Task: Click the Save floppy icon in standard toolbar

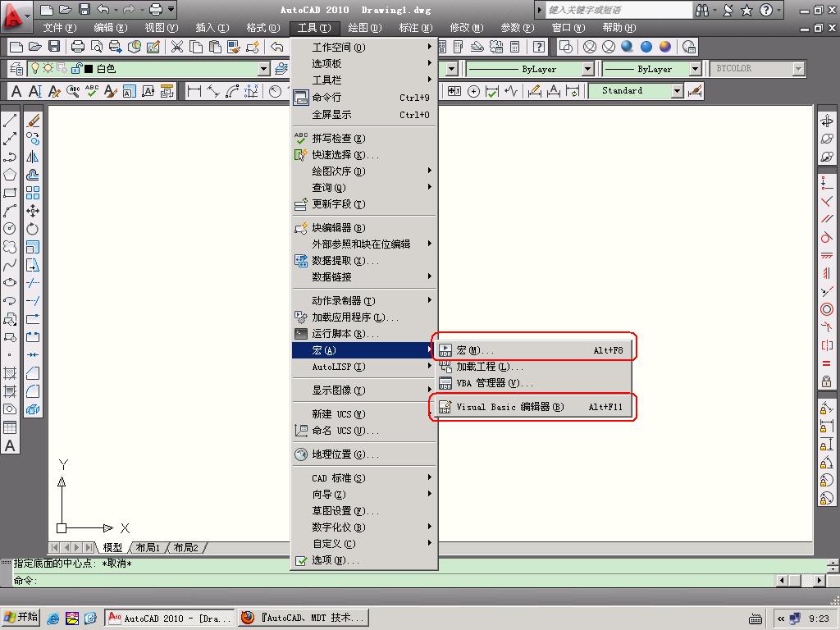Action: coord(54,47)
